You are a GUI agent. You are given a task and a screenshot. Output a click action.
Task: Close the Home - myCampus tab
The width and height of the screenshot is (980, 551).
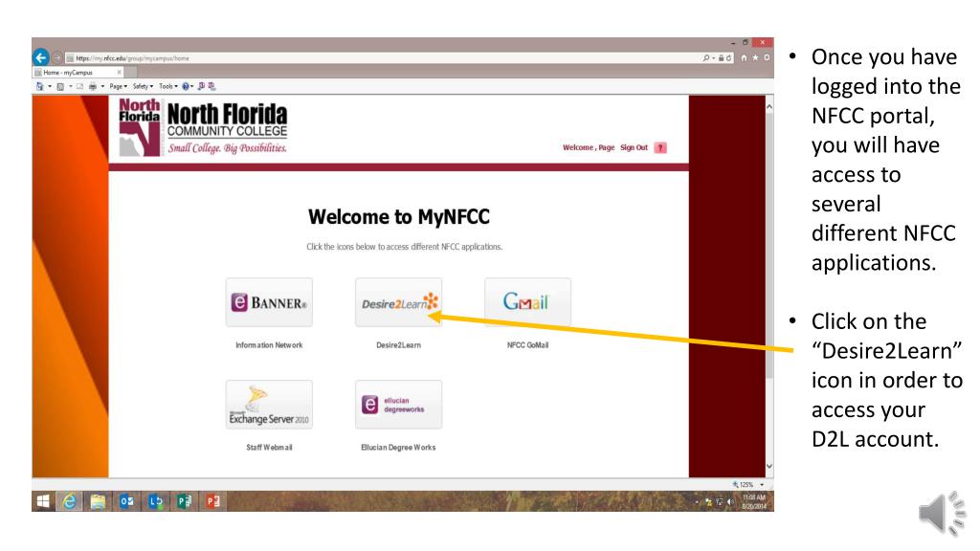click(119, 73)
